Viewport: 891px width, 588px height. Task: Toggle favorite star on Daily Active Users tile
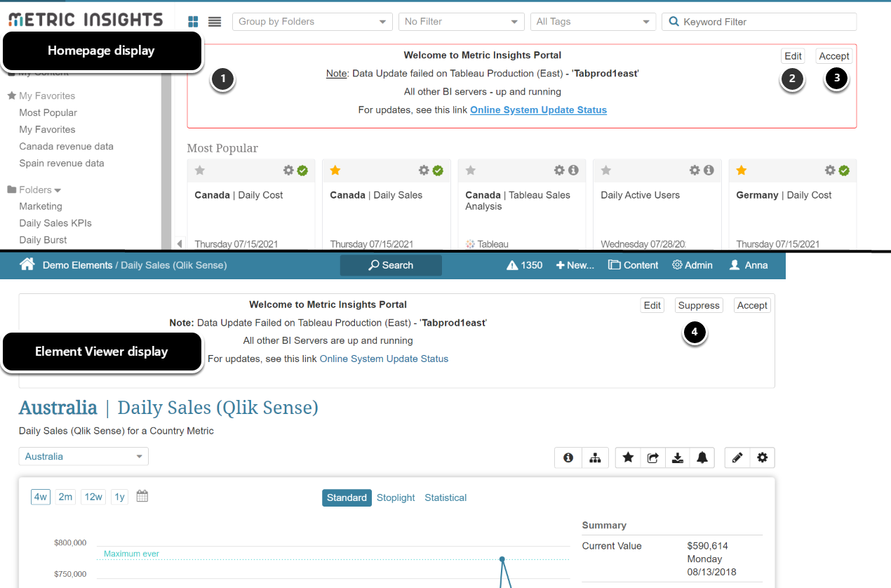606,171
